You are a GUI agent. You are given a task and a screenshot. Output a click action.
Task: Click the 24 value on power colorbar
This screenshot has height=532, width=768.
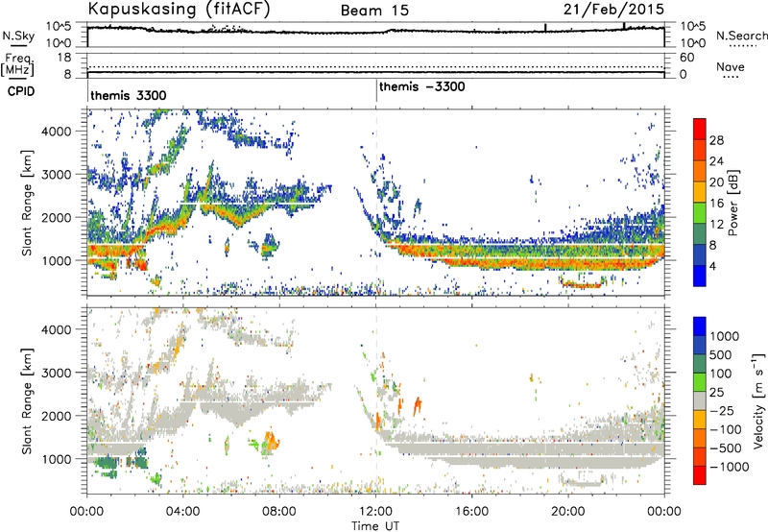pyautogui.click(x=716, y=161)
